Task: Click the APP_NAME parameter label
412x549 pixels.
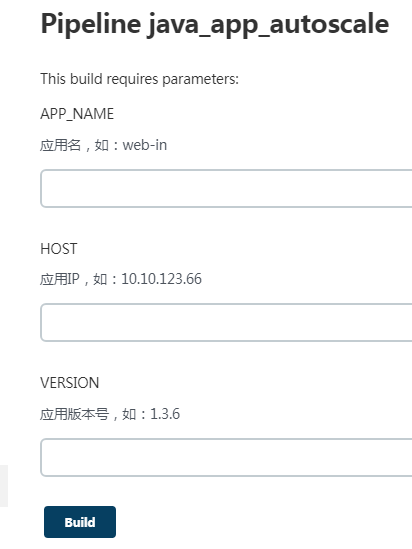Action: 77,114
